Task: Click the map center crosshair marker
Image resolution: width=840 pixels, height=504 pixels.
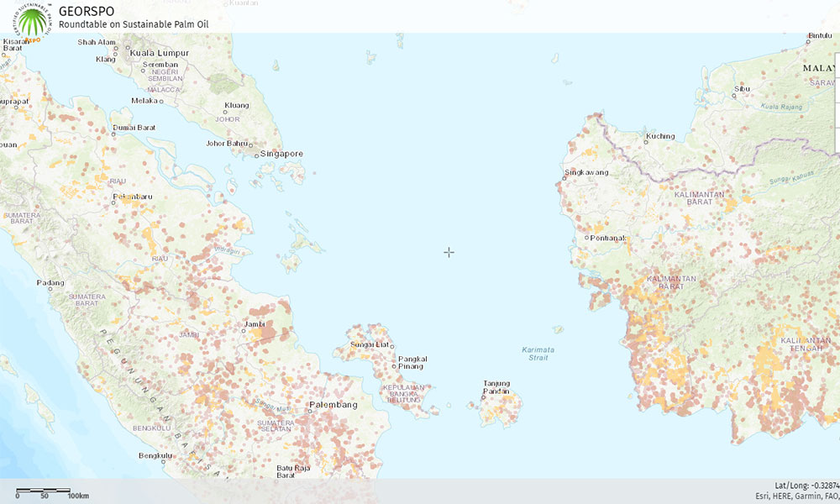Action: (449, 252)
